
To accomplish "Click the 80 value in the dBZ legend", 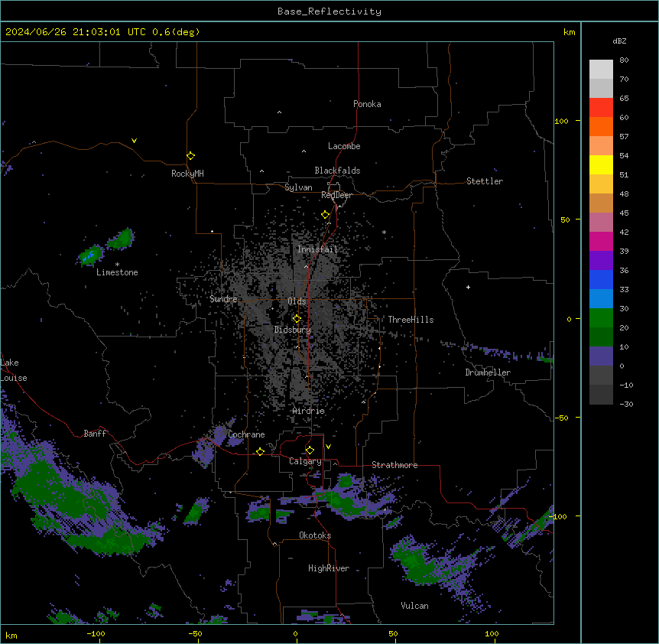I will (x=624, y=60).
